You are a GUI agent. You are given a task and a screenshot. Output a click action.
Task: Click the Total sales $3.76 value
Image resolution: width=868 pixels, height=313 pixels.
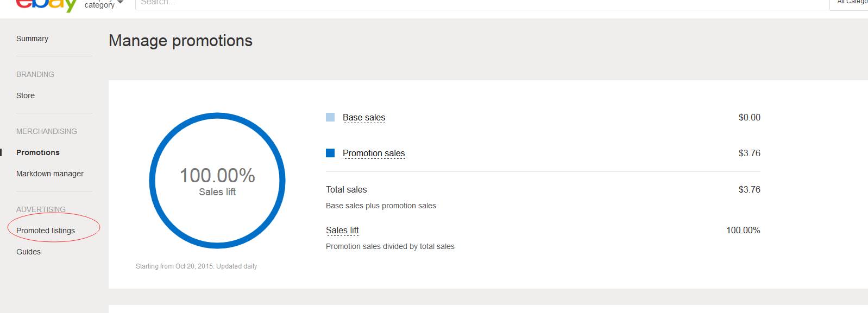tap(750, 189)
